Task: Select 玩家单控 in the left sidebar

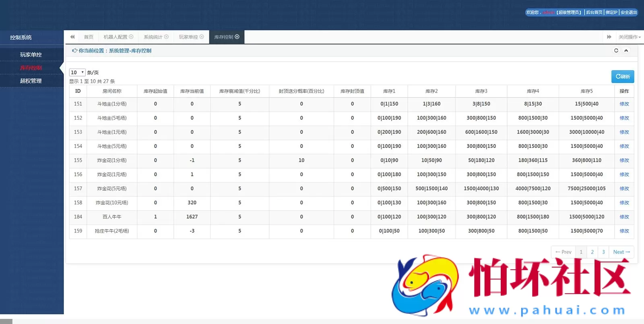Action: [31, 54]
